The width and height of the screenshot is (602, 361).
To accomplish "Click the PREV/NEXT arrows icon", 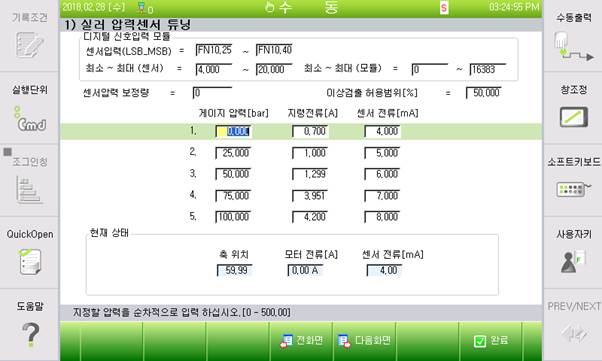I will click(x=574, y=333).
